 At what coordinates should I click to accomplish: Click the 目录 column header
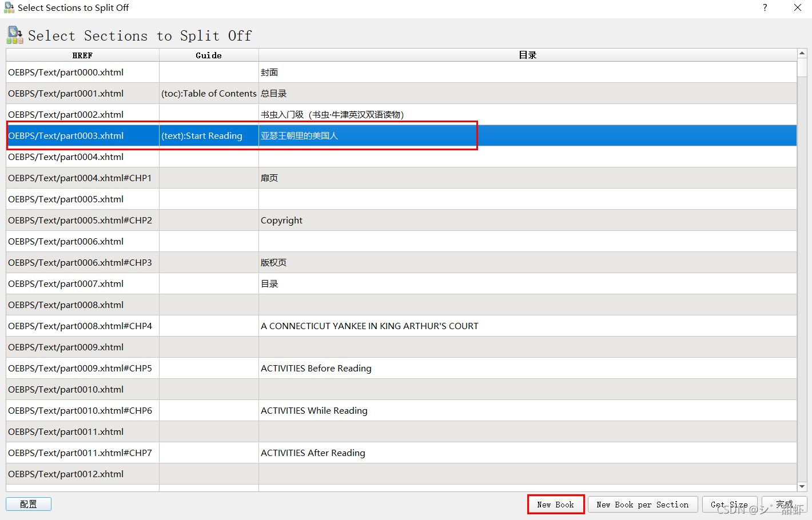[x=527, y=55]
